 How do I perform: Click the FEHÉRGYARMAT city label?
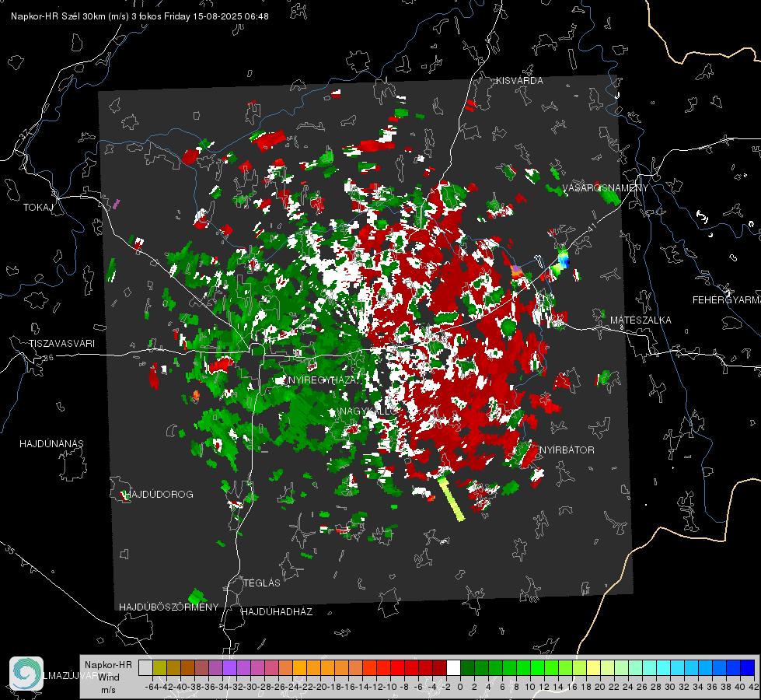coord(727,300)
